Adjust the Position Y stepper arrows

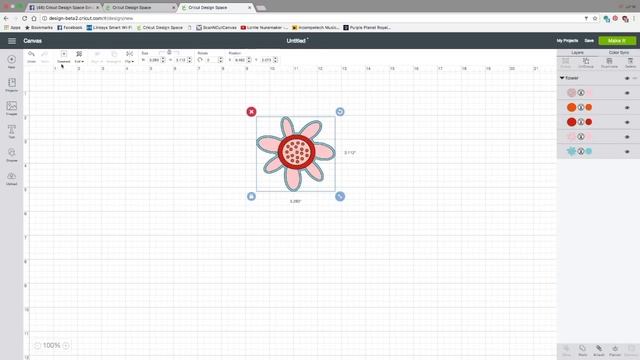pyautogui.click(x=276, y=60)
